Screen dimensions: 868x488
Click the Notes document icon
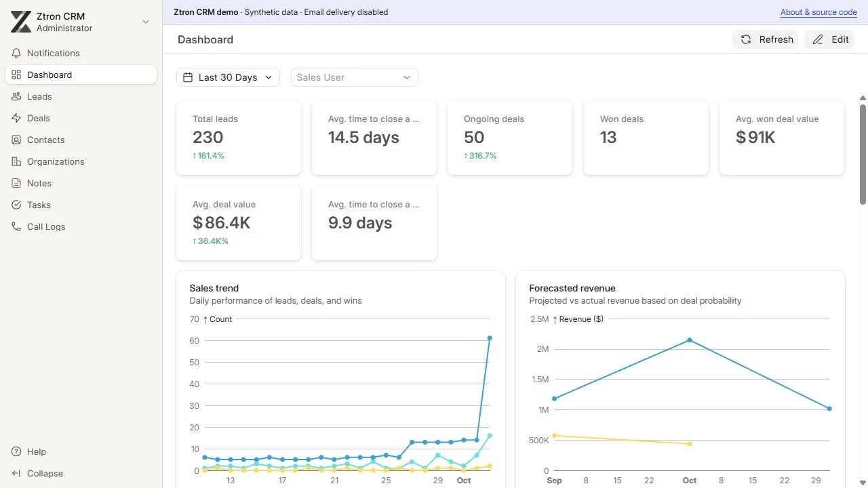click(x=16, y=183)
